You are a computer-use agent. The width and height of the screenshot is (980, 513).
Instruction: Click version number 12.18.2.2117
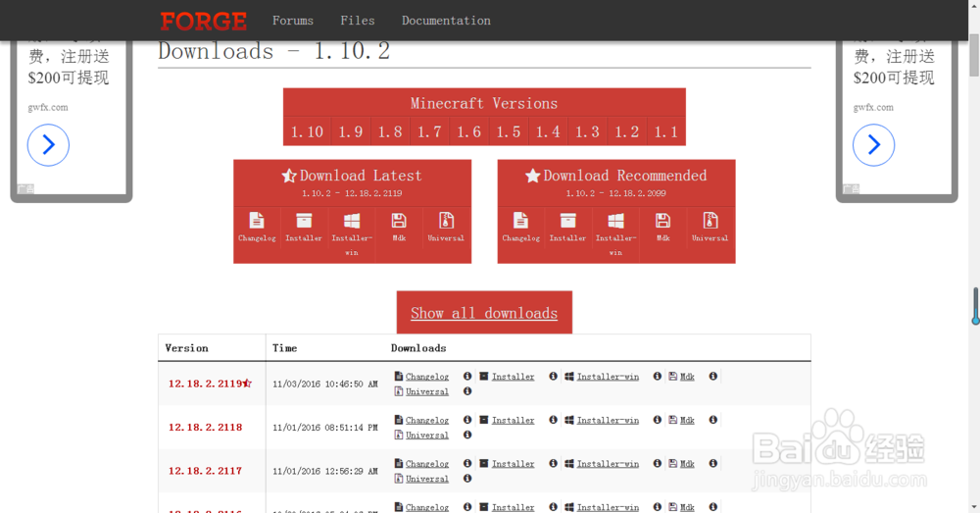coord(205,471)
